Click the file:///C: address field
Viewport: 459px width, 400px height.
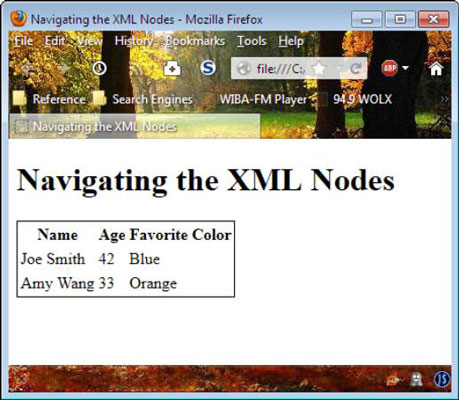coord(281,69)
